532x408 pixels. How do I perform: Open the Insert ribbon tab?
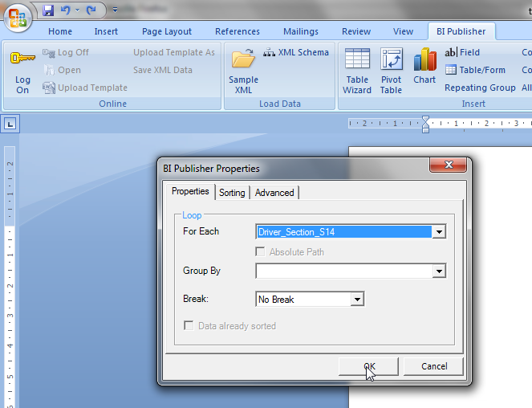tap(106, 31)
